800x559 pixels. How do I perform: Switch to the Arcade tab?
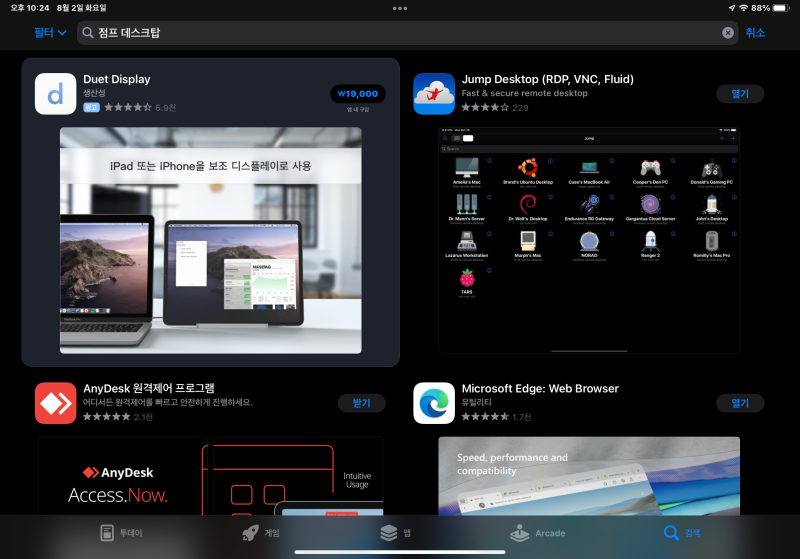tap(537, 533)
